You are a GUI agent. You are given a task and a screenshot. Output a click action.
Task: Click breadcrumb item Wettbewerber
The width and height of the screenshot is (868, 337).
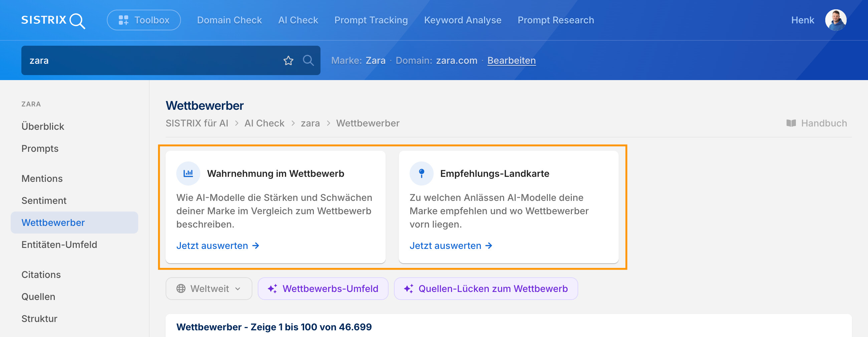(368, 123)
